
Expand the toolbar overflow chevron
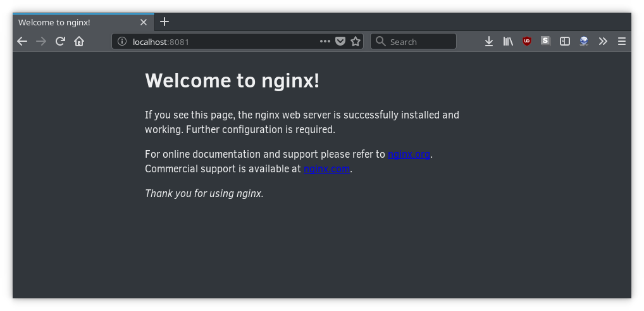603,41
